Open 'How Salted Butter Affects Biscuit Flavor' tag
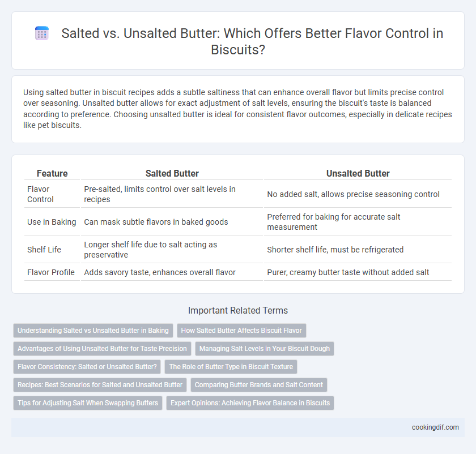 point(241,330)
